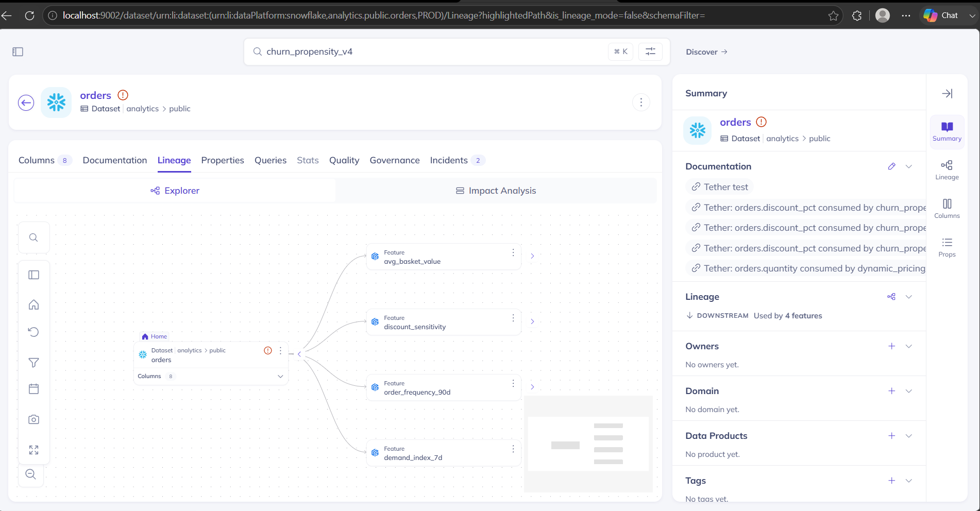Click the analytics breadcrumb in the page header
The image size is (980, 511).
(x=143, y=109)
